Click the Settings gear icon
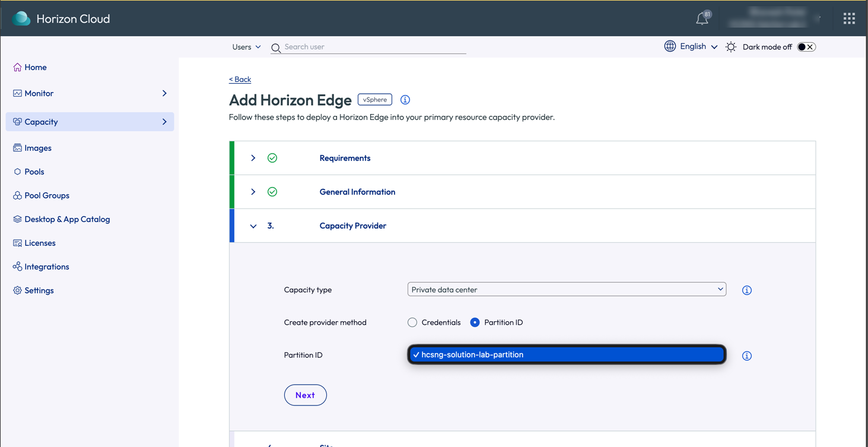This screenshot has width=868, height=447. point(17,290)
